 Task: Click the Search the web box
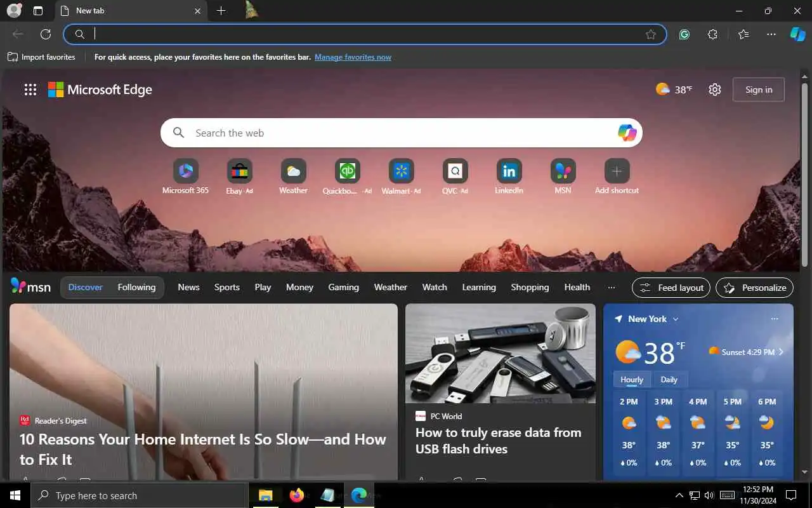pos(401,133)
